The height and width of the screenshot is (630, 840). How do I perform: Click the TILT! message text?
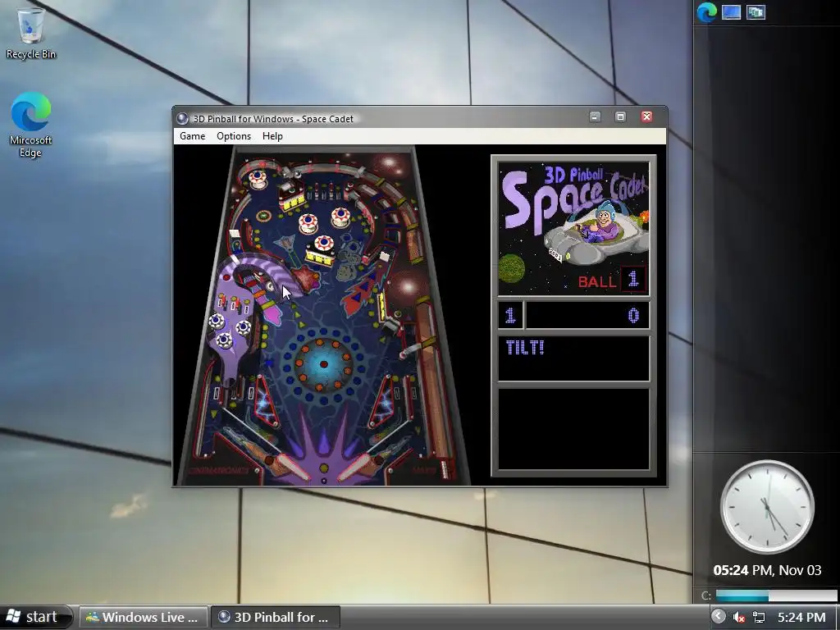tap(525, 348)
